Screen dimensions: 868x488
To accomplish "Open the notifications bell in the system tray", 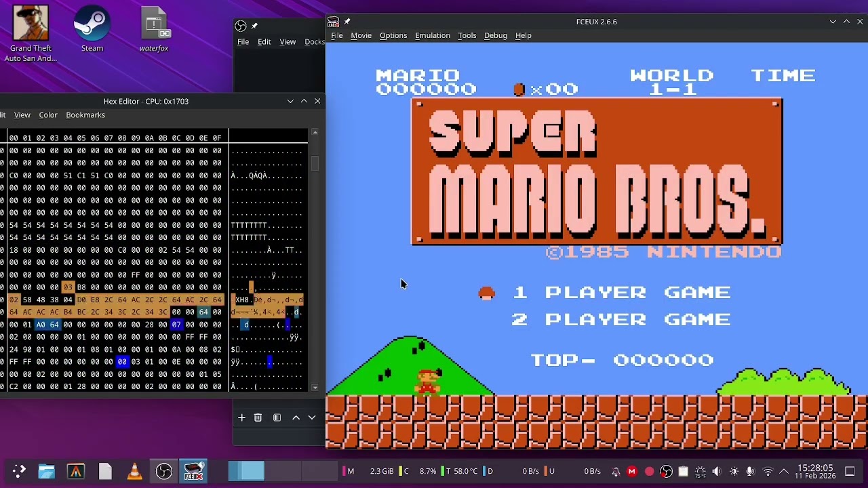I will click(x=616, y=471).
